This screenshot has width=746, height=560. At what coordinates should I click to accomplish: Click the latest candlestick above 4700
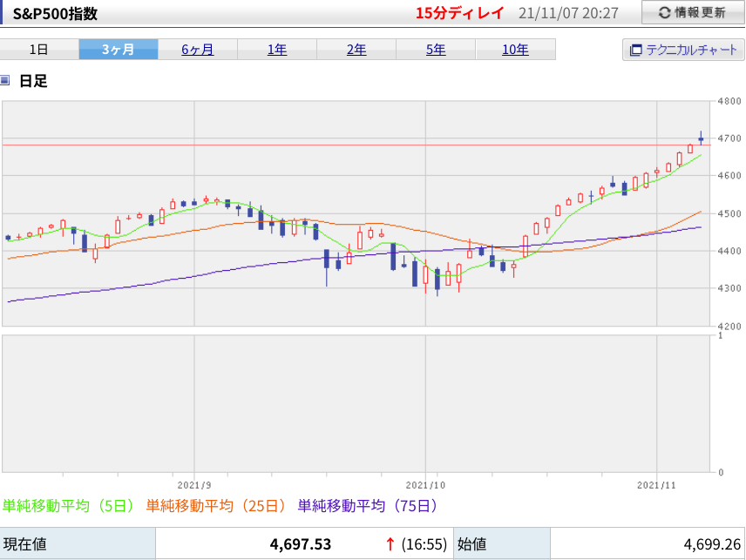701,138
